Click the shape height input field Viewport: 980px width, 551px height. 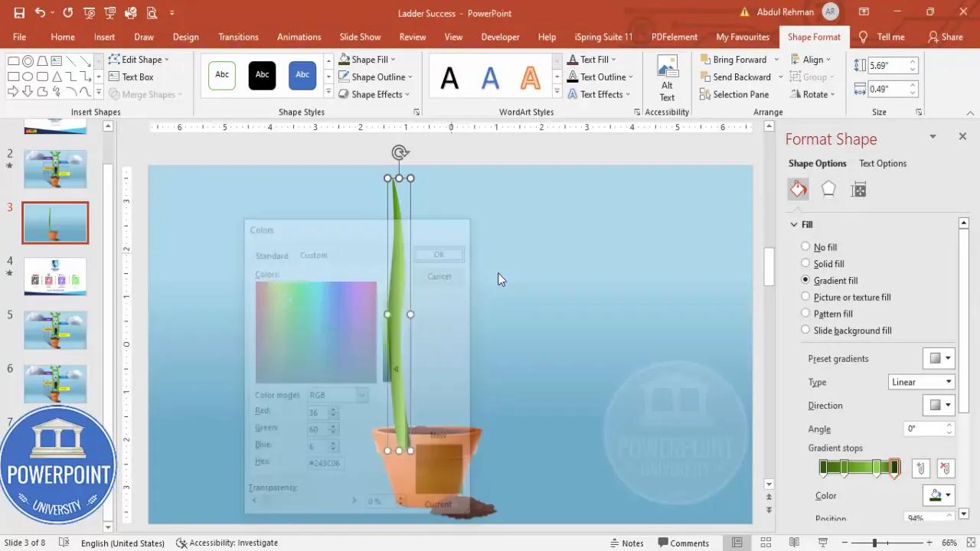point(888,66)
